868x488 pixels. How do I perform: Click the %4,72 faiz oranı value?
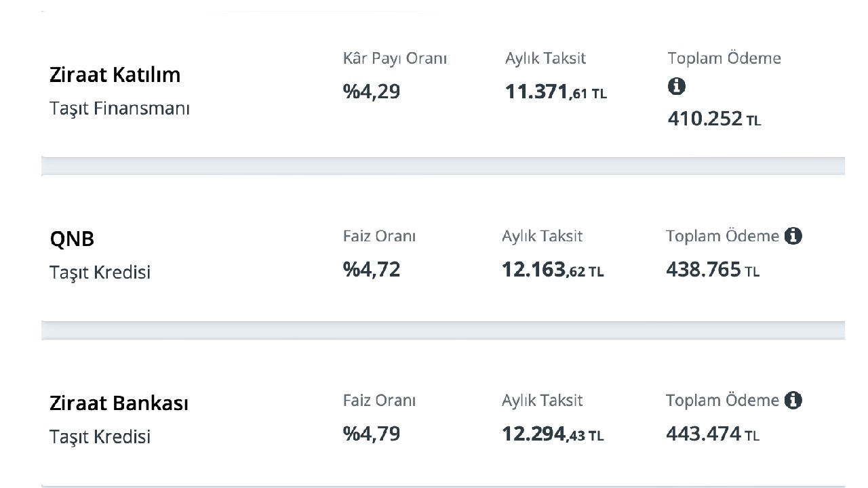click(x=372, y=269)
